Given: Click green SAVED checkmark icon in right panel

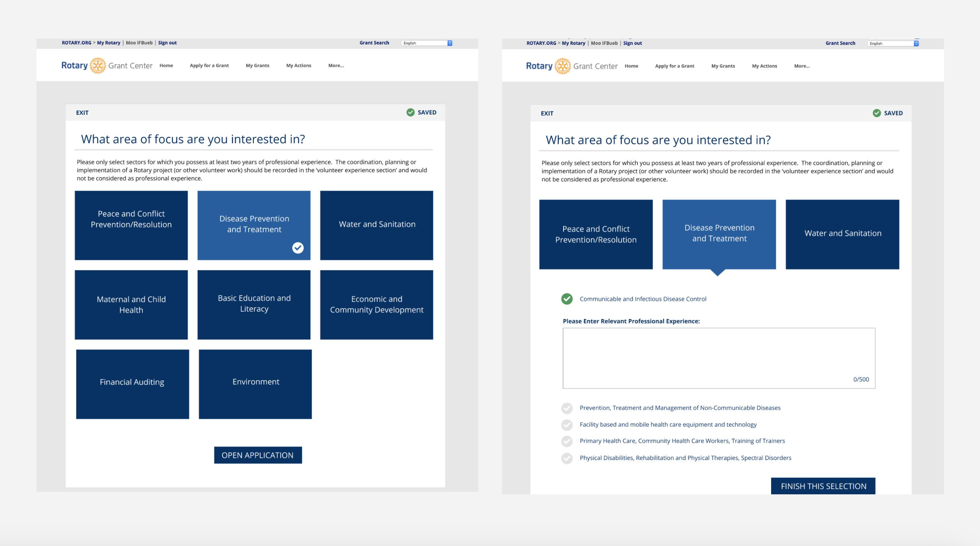Looking at the screenshot, I should click(877, 113).
